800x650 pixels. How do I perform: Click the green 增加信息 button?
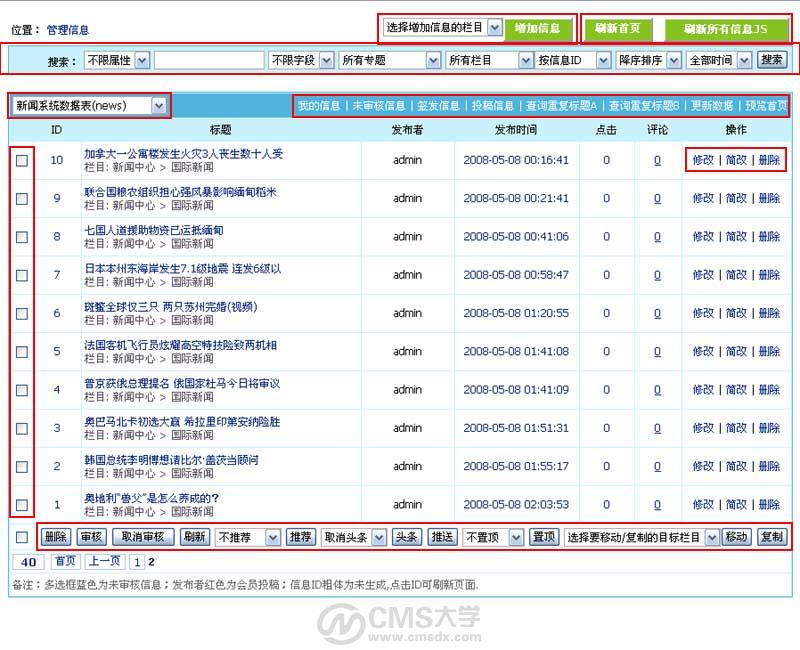tap(538, 29)
